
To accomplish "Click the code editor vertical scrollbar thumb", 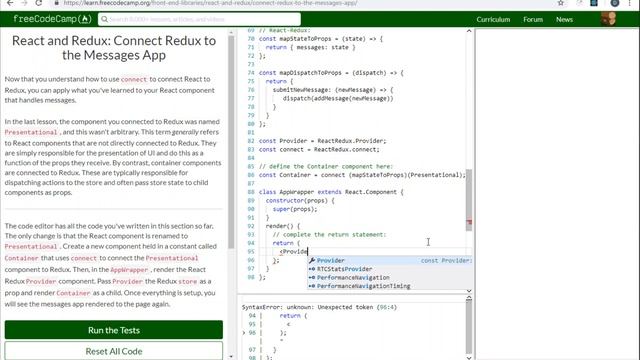I will tap(469, 200).
